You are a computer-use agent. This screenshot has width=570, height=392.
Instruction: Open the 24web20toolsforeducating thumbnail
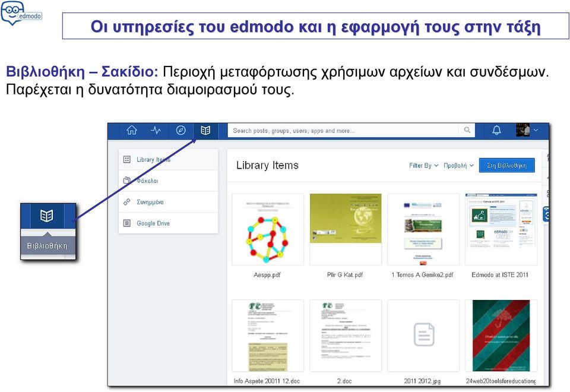click(501, 335)
